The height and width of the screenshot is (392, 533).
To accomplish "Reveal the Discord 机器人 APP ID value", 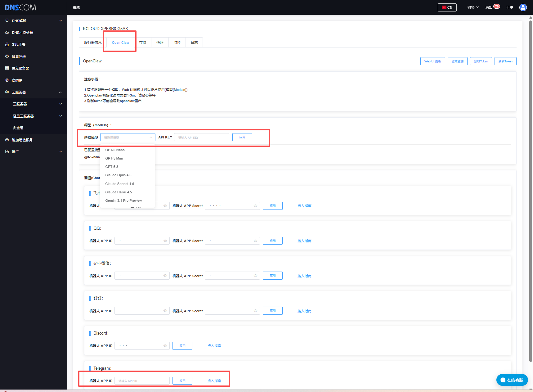I will coord(165,346).
